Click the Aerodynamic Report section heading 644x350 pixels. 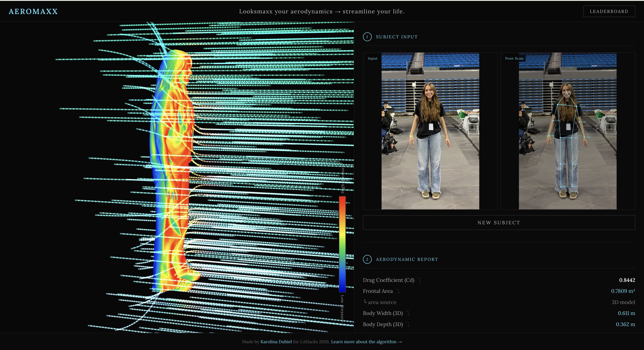[407, 259]
